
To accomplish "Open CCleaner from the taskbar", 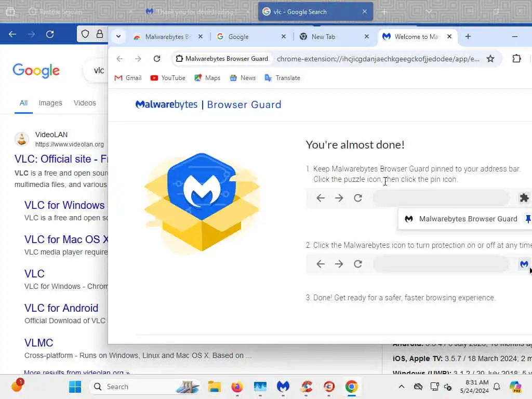I will (306, 387).
